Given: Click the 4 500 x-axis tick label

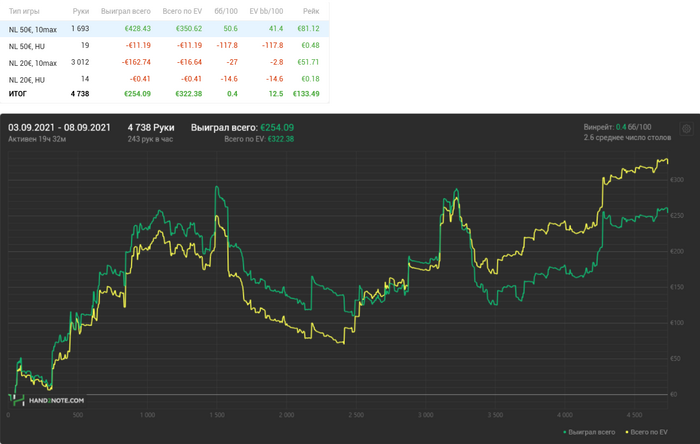Looking at the screenshot, I should (634, 415).
